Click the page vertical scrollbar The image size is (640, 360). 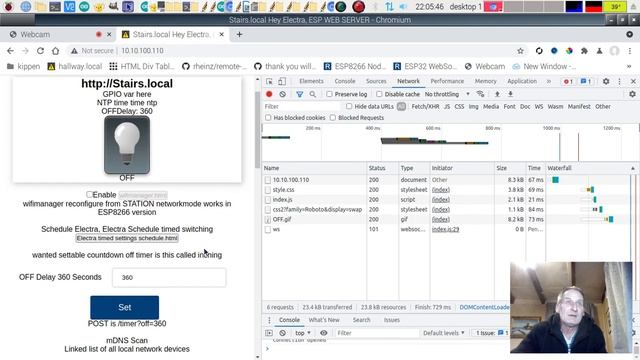tap(257, 130)
